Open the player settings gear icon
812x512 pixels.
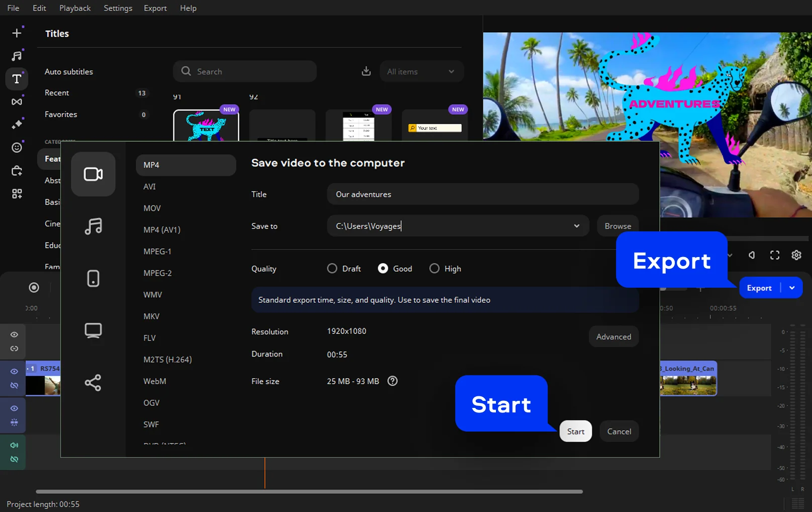(x=796, y=255)
